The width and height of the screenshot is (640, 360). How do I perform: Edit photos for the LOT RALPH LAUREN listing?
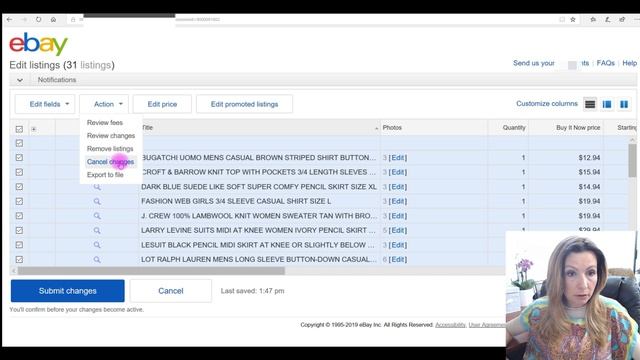[398, 260]
